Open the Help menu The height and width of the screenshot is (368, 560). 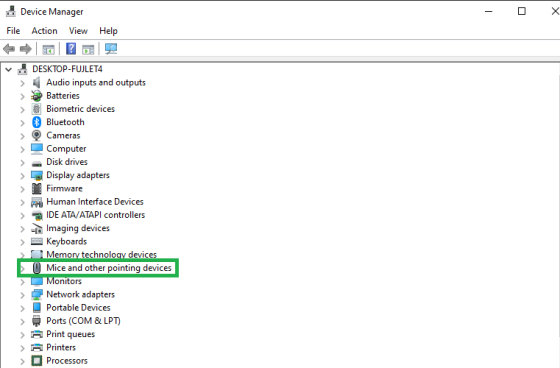pyautogui.click(x=108, y=31)
